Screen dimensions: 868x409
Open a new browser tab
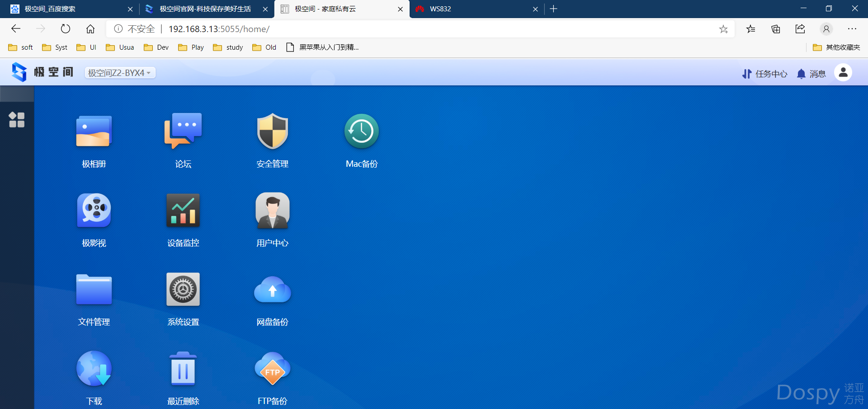point(553,9)
